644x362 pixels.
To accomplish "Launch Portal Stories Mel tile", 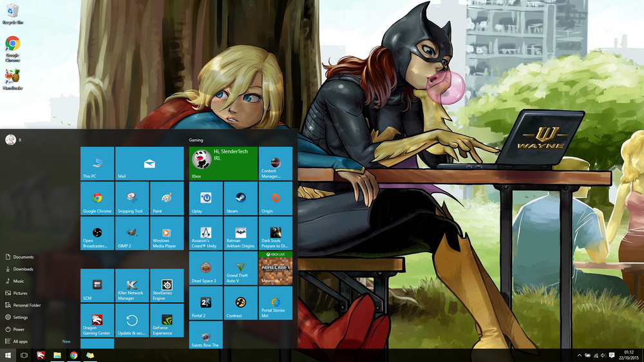I will tap(276, 303).
